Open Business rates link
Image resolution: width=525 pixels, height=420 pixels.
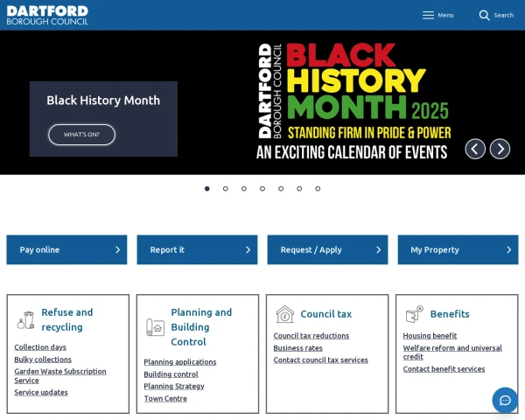[297, 348]
